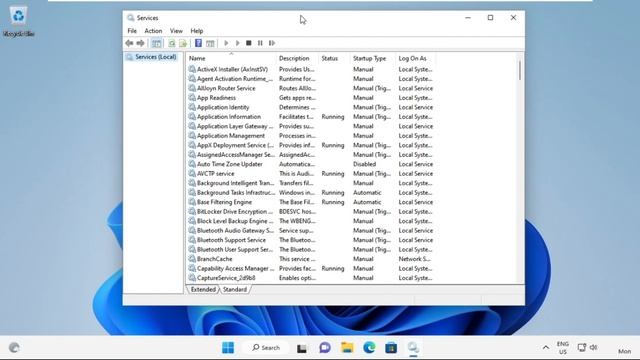640x360 pixels.
Task: Open the View menu
Action: 176,31
